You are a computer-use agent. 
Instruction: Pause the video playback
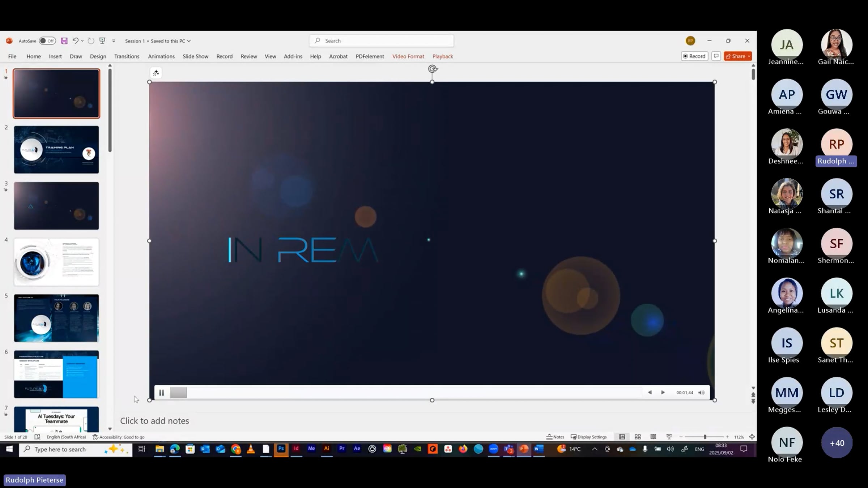(x=161, y=393)
